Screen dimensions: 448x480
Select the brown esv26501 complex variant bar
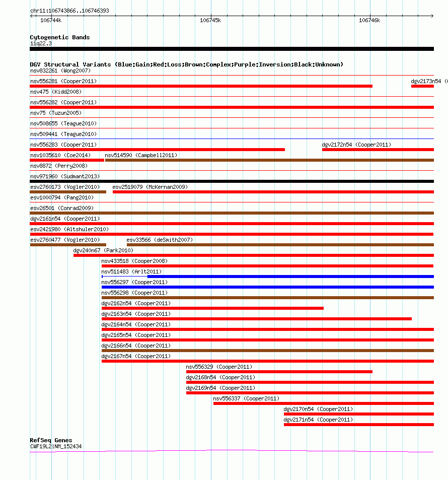coord(232,213)
